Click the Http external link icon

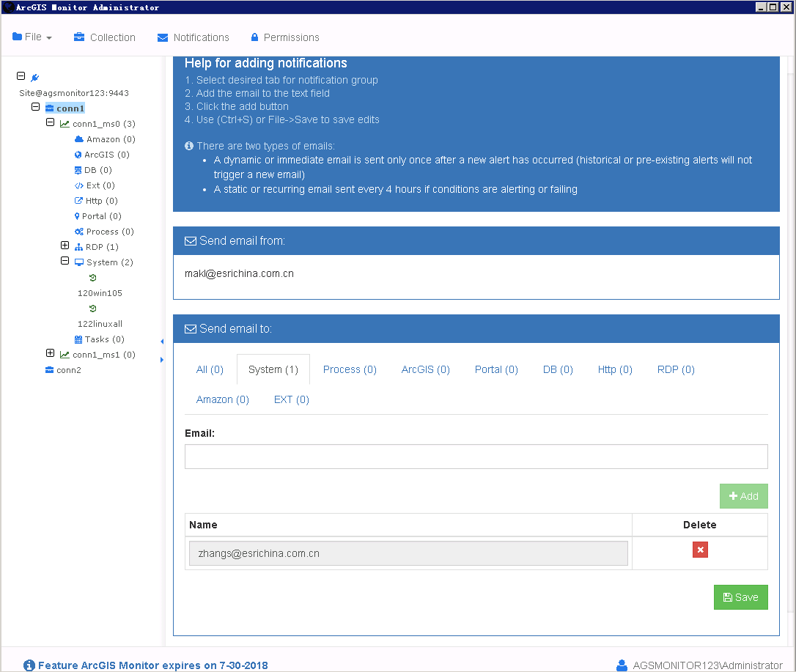coord(78,201)
